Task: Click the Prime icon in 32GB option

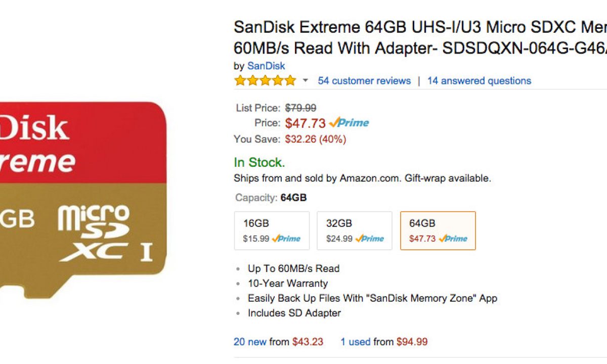Action: 370,239
